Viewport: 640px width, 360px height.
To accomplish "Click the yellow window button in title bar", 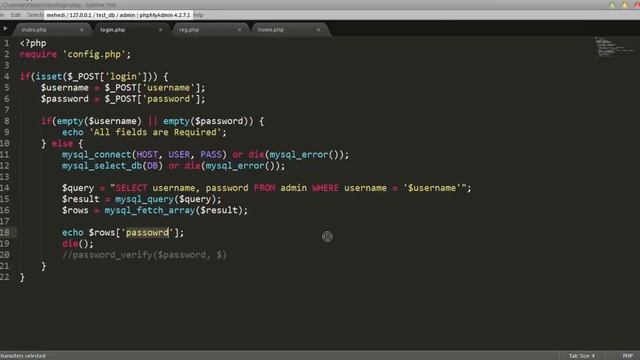I will coord(625,5).
